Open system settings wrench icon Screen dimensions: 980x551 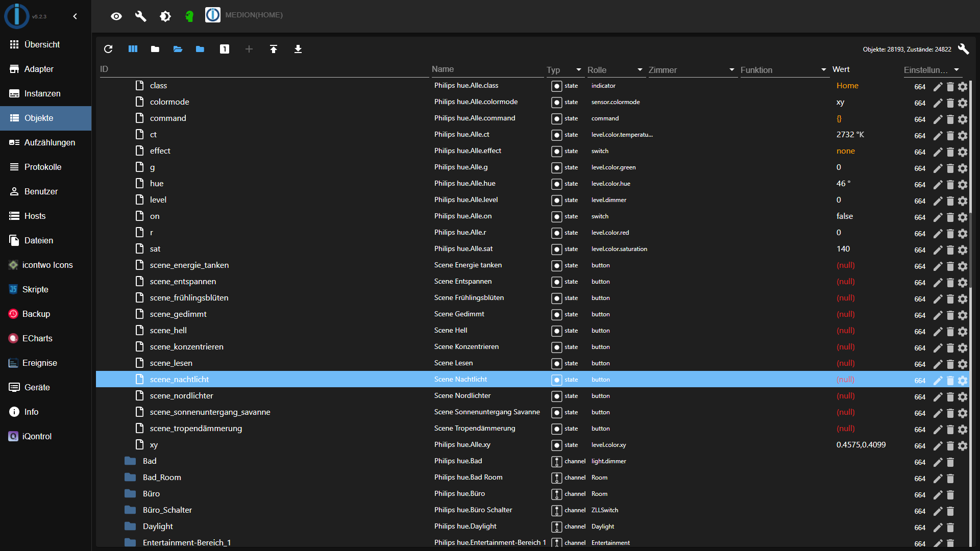tap(141, 16)
